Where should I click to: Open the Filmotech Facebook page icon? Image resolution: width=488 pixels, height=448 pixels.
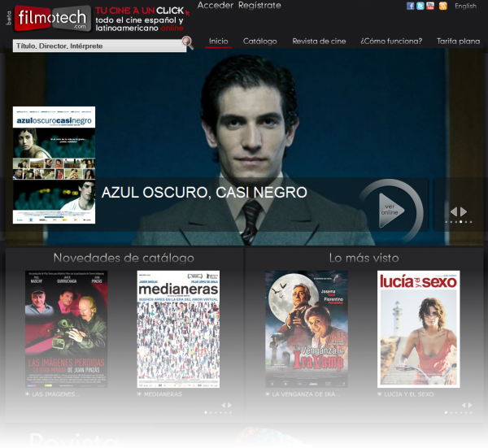click(411, 6)
